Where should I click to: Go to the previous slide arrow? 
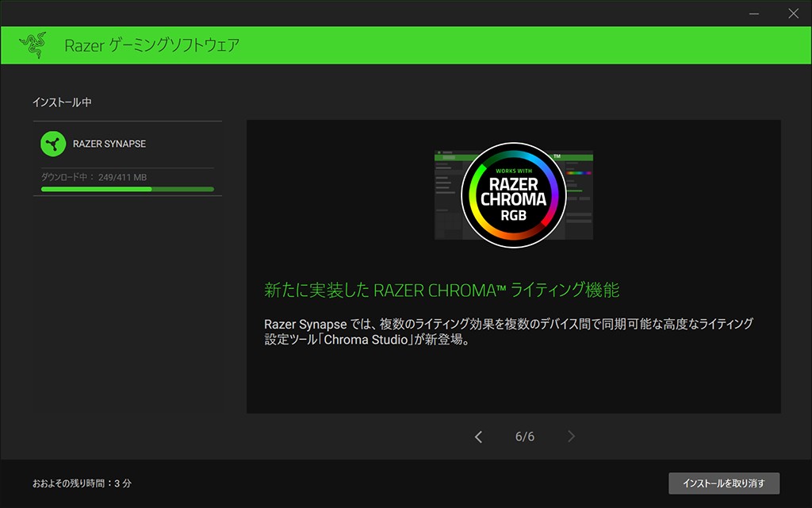tap(478, 437)
